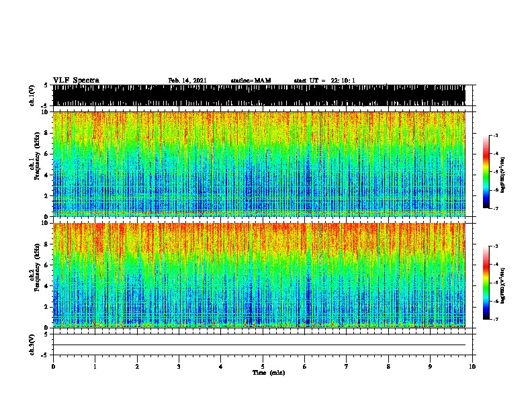Click time axis tick label "7"

tap(347, 367)
